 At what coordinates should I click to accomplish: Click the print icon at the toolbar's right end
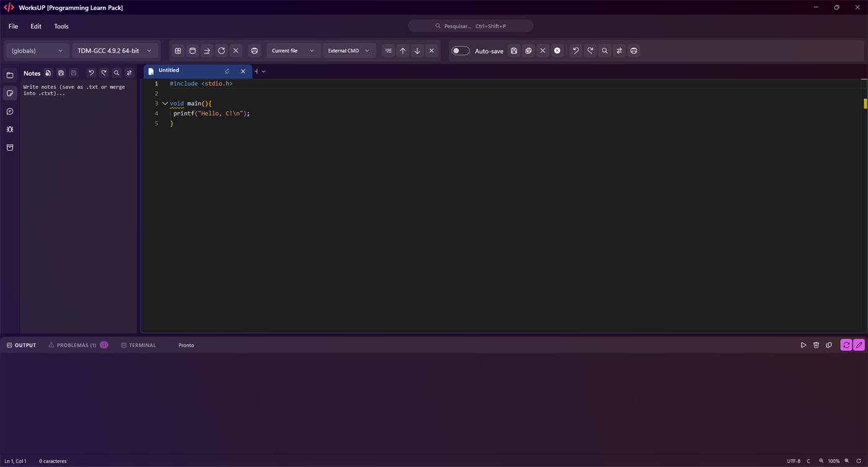point(633,51)
